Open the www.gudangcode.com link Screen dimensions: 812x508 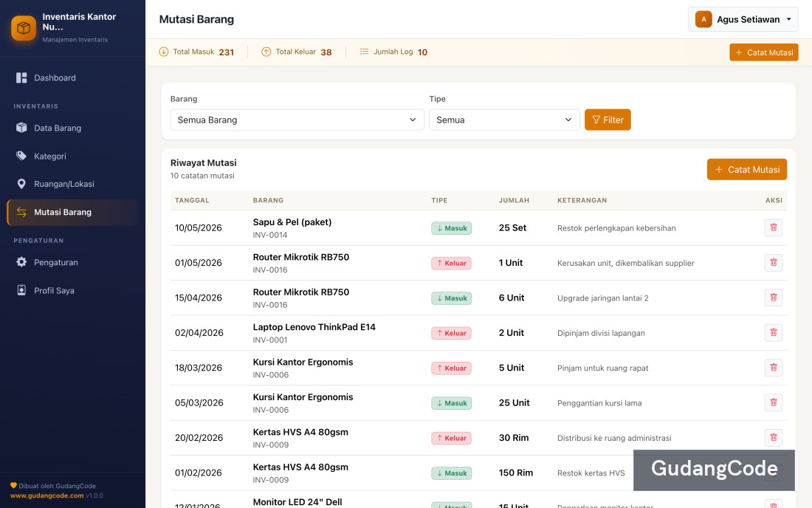47,495
